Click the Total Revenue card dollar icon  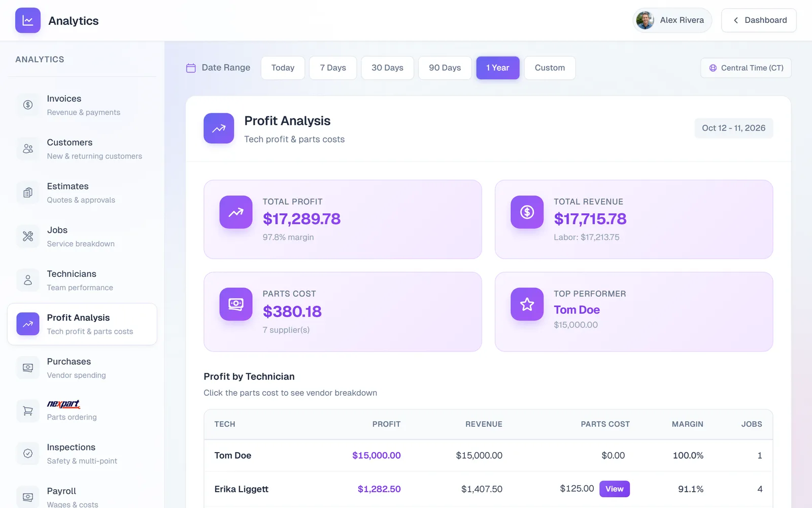pos(527,212)
